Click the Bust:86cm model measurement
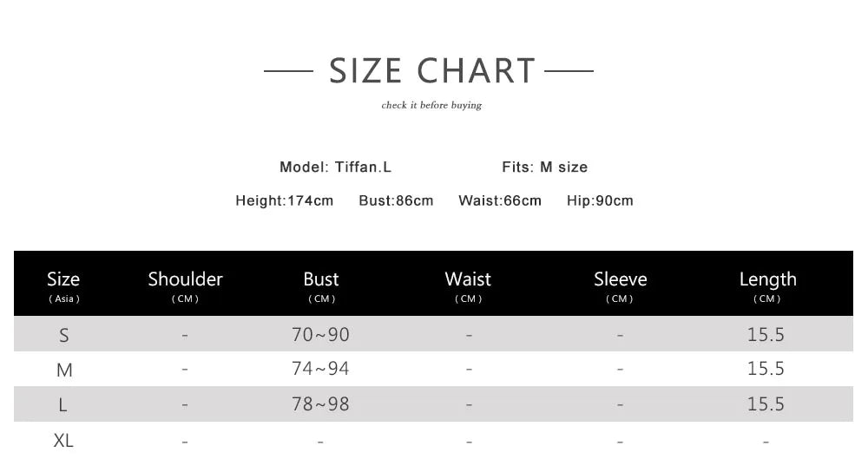Viewport: 868px width, 459px height. pos(396,200)
